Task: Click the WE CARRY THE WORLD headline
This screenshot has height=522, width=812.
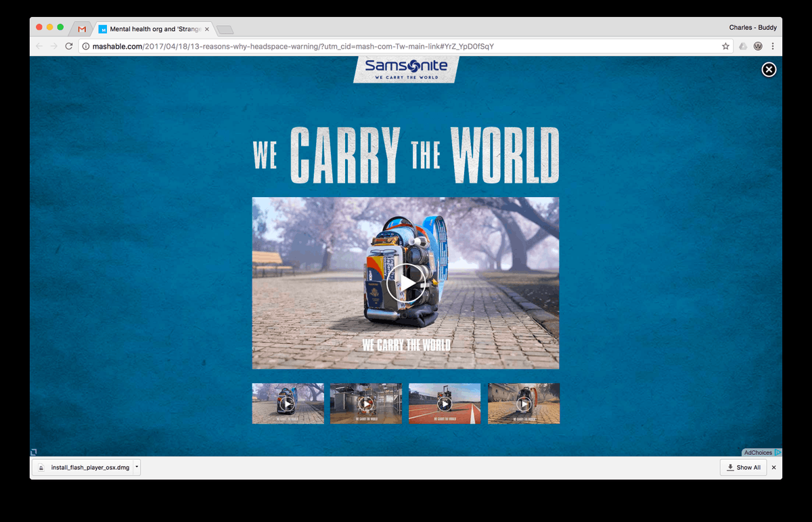Action: tap(406, 155)
